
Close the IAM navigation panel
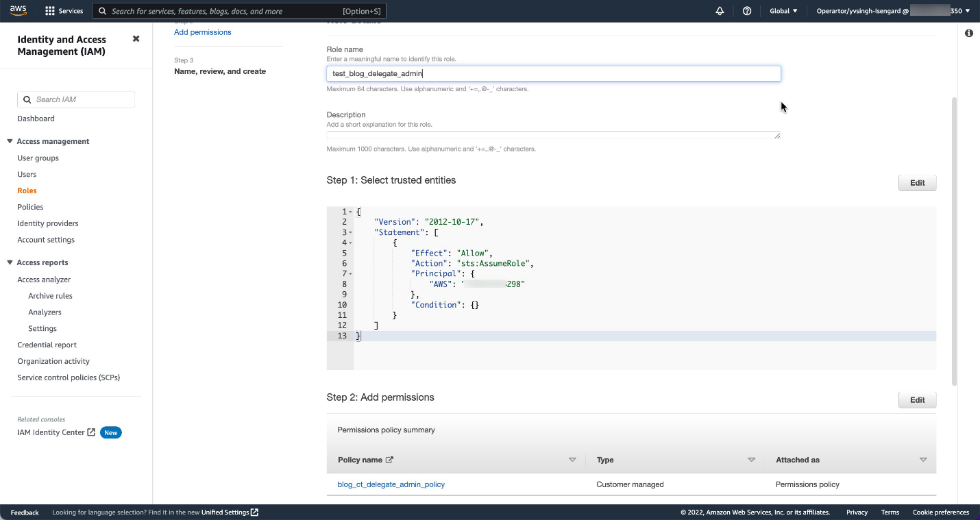coord(136,39)
